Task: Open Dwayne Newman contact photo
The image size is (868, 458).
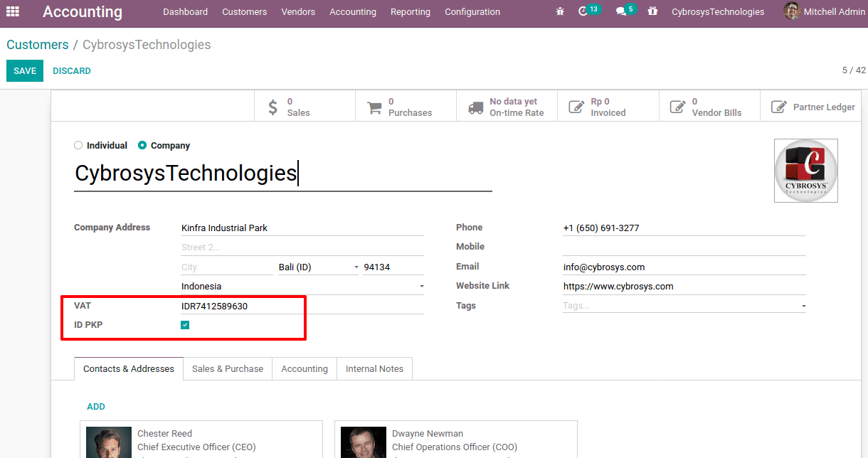Action: (363, 442)
